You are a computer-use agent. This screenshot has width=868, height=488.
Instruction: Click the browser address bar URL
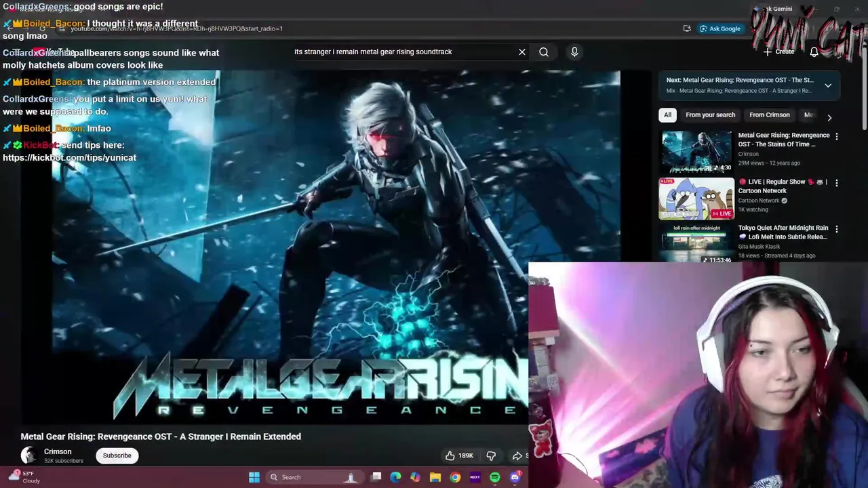point(176,28)
